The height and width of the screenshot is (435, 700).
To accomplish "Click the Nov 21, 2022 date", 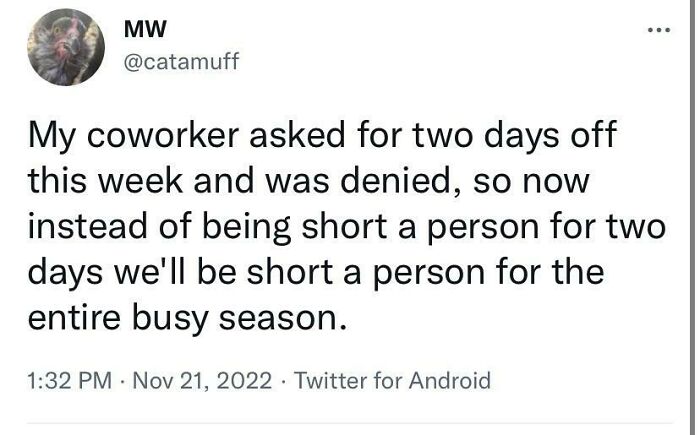I will [202, 381].
